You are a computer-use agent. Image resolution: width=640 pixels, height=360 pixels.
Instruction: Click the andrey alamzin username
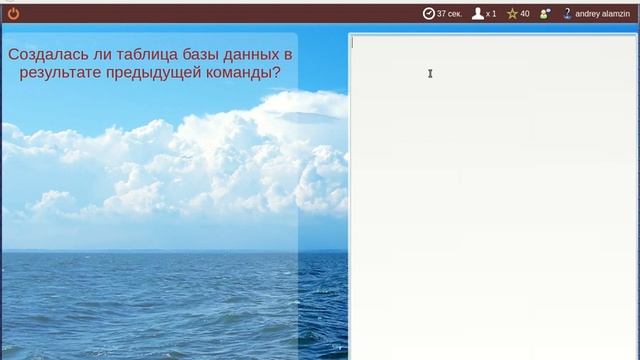point(602,14)
